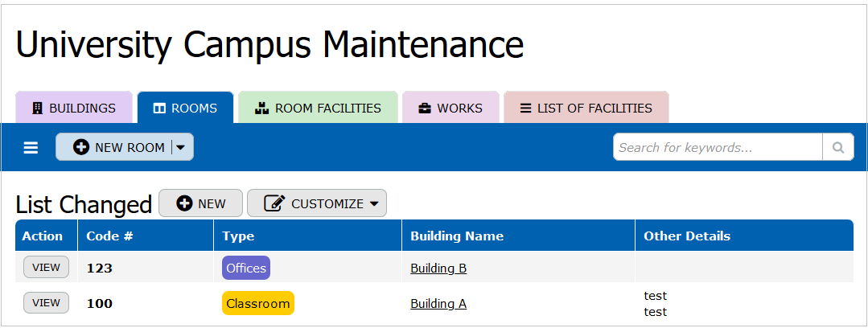Focus the Search for keywords field
The width and height of the screenshot is (868, 328).
pos(718,148)
